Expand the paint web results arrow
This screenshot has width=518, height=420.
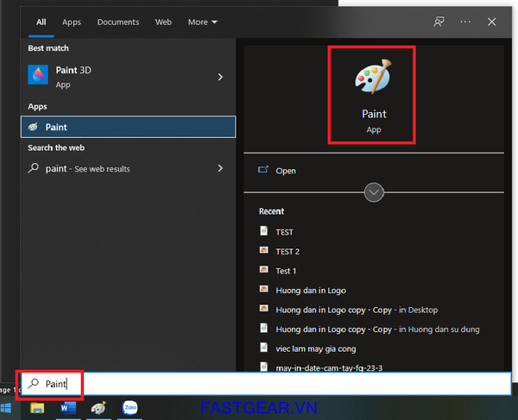(220, 168)
